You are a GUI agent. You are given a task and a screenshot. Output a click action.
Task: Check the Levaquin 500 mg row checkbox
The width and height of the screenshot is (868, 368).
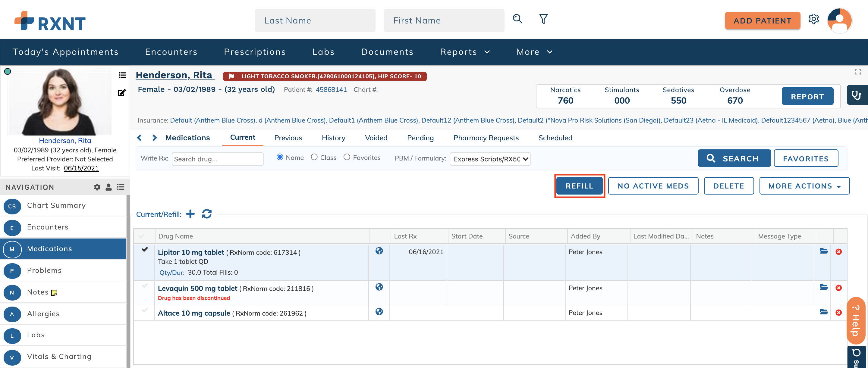tap(145, 286)
